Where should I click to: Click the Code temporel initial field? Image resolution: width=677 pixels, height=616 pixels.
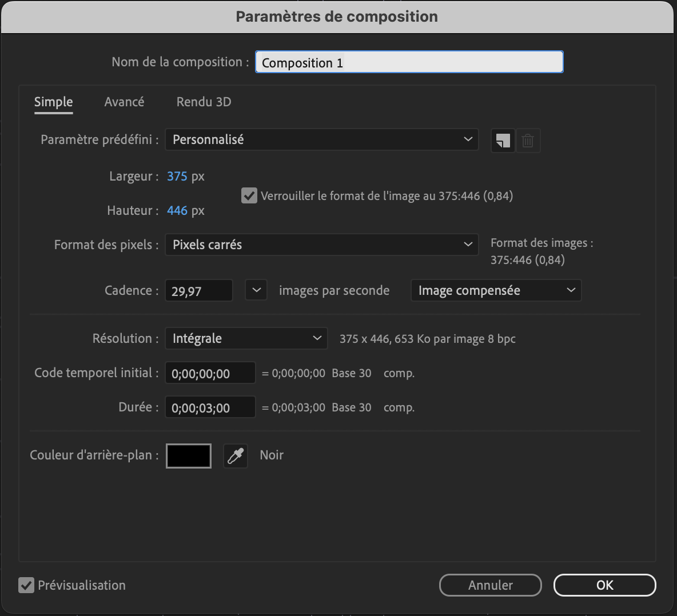tap(210, 373)
